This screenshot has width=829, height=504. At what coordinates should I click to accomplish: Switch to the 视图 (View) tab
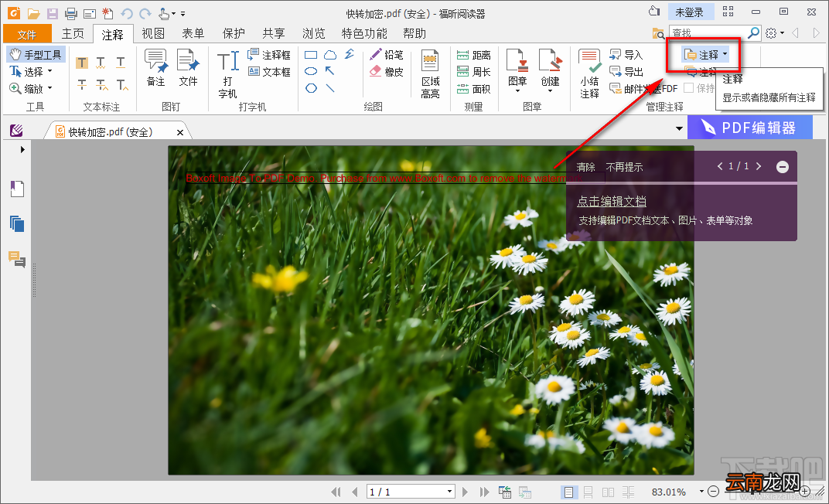pos(153,34)
